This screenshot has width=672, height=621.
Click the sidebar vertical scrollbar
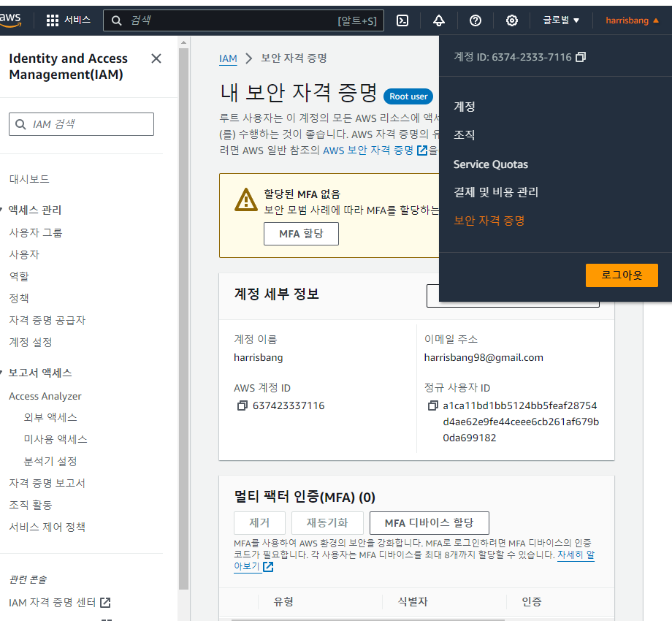click(x=183, y=319)
